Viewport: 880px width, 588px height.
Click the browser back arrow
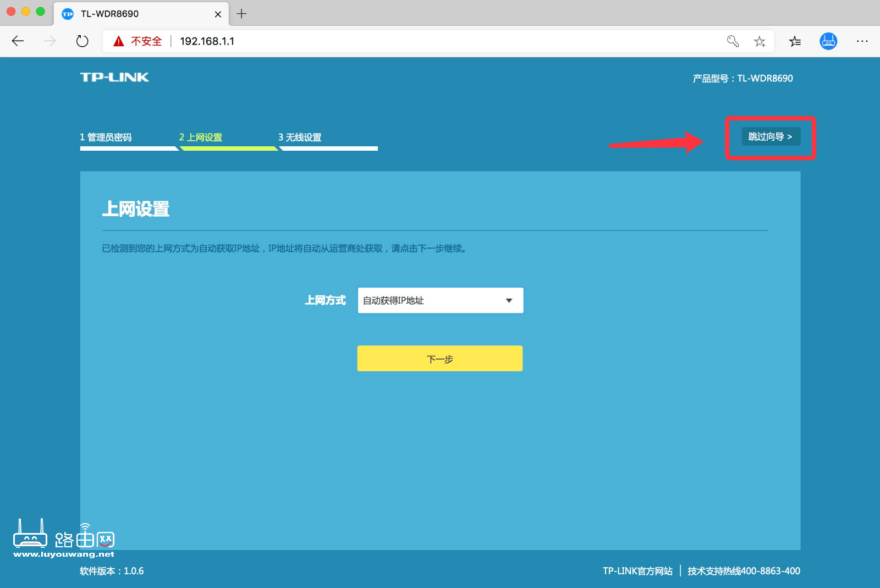point(18,41)
